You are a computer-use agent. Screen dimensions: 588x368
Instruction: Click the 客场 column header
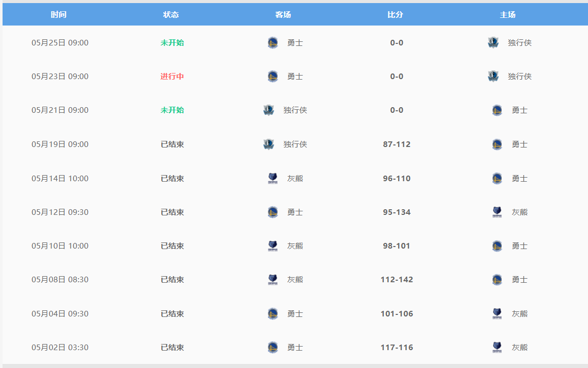coord(283,15)
